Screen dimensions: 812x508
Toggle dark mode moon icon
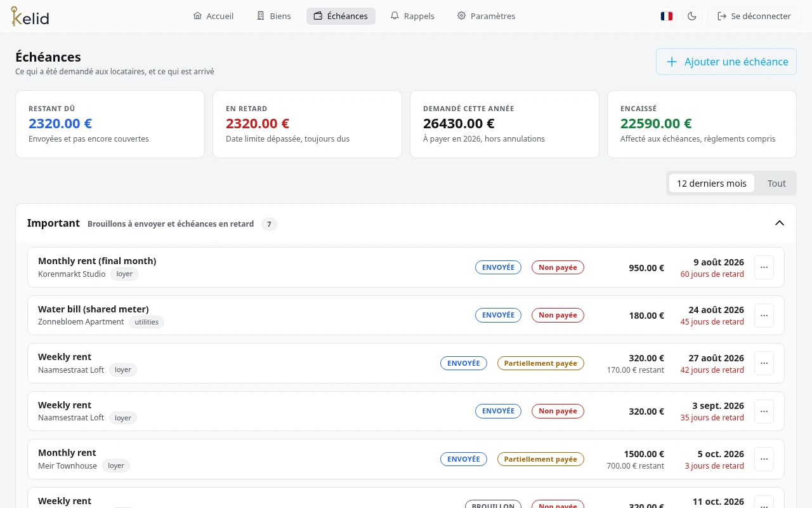click(x=692, y=16)
